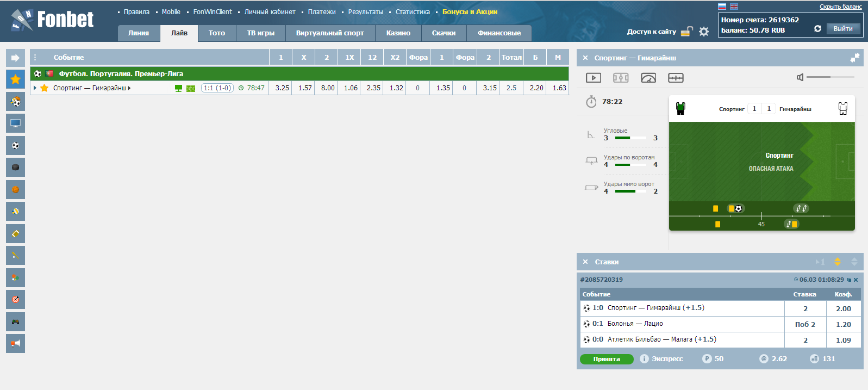Choose the baseball bat icon in the sidebar
The height and width of the screenshot is (390, 868).
click(15, 256)
